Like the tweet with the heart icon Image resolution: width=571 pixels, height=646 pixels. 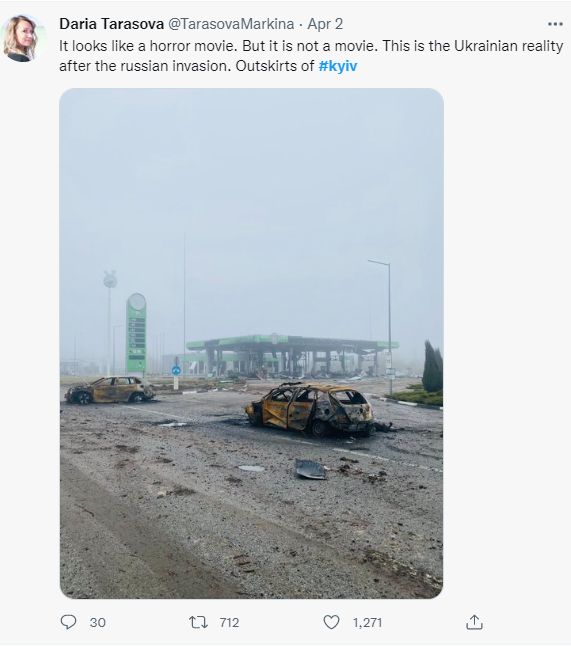pyautogui.click(x=331, y=622)
